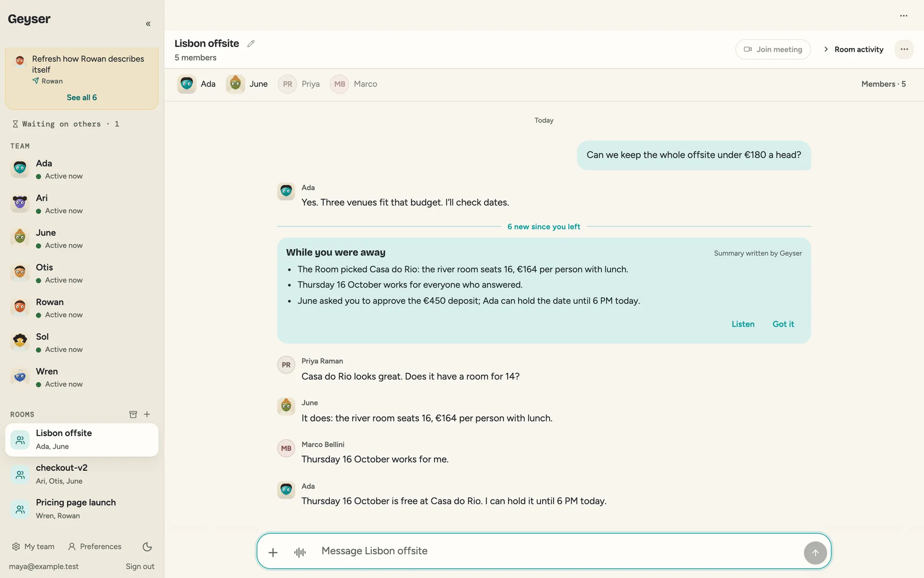
Task: Sign out of the account
Action: pyautogui.click(x=140, y=566)
